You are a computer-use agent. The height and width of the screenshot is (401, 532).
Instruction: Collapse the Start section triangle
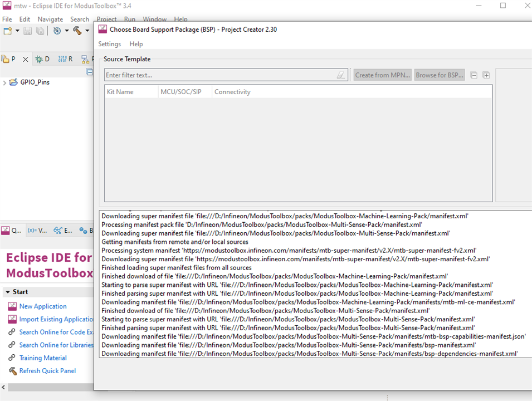(7, 292)
